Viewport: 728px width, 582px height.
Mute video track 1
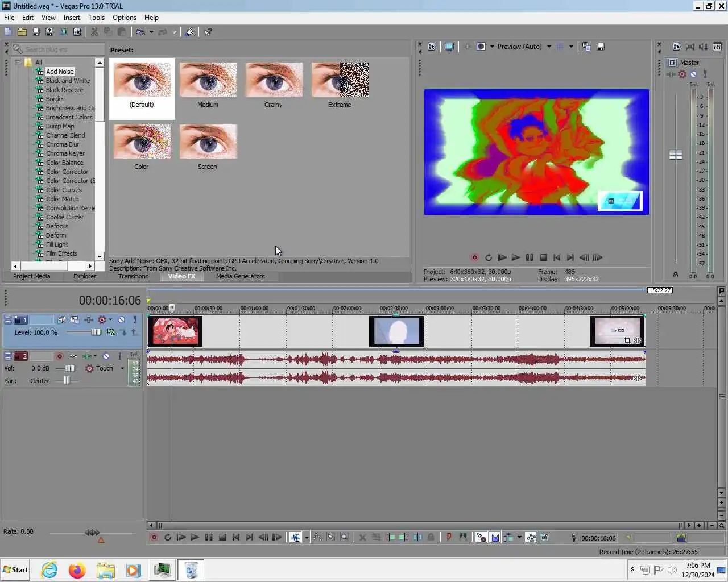coord(121,320)
